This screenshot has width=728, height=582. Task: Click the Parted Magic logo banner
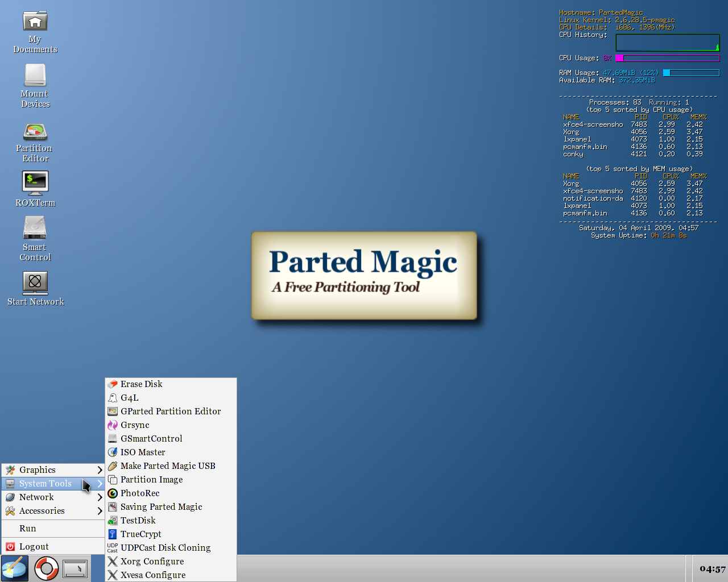click(364, 276)
